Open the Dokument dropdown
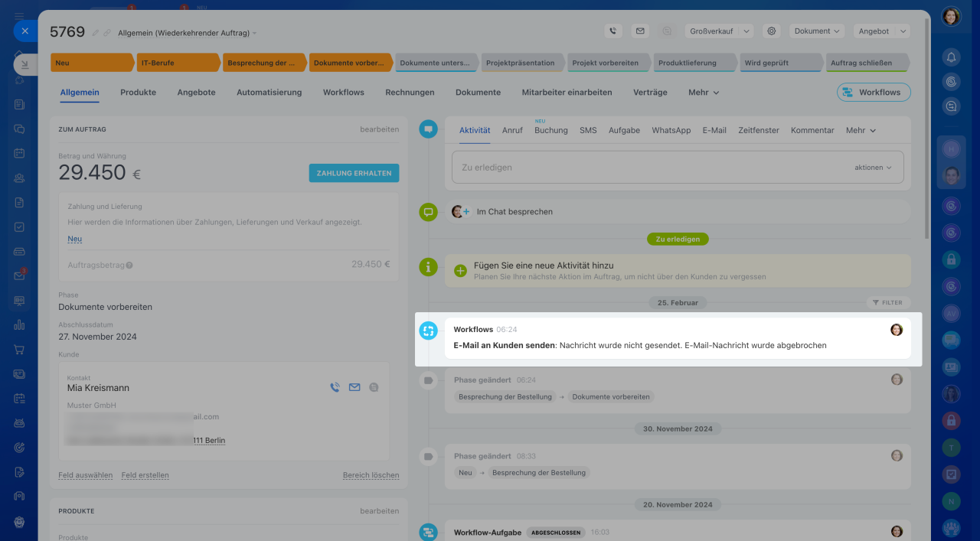The width and height of the screenshot is (980, 541). (x=817, y=31)
